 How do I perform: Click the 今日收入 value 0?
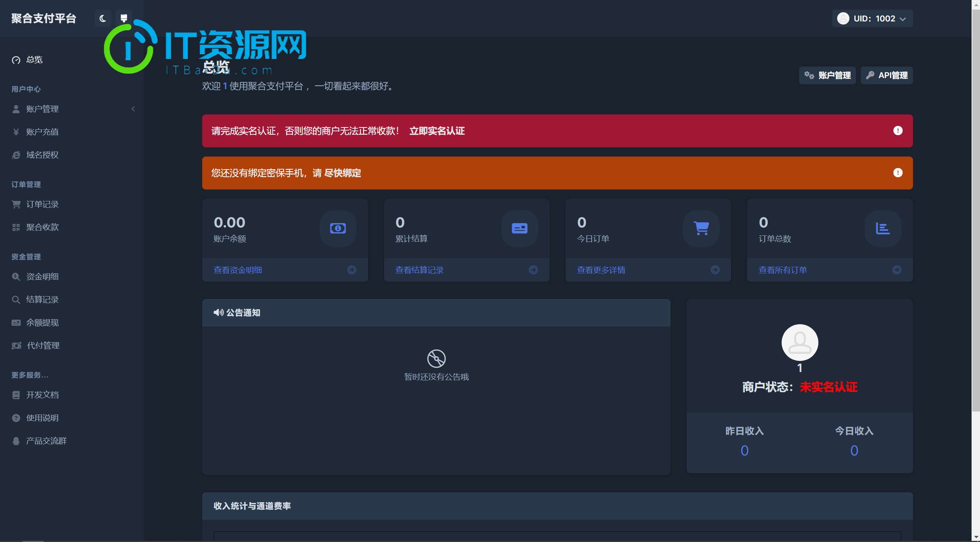click(854, 451)
